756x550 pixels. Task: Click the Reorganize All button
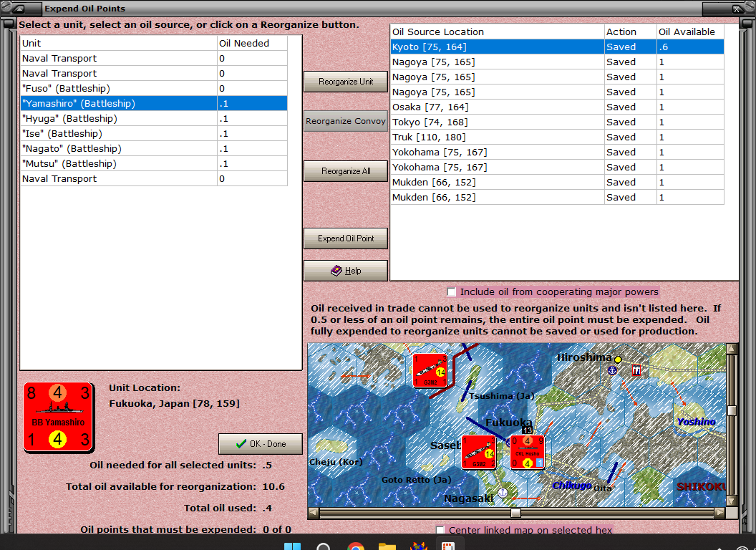[x=345, y=170]
